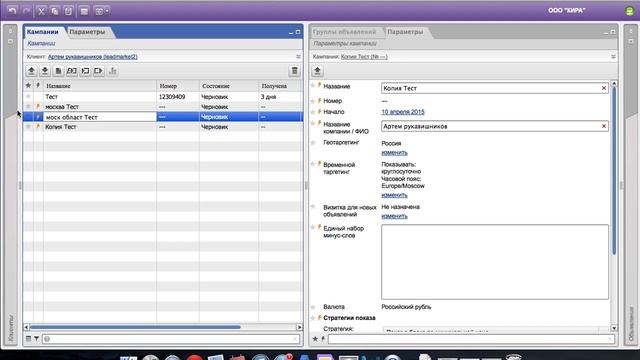Select Параметры tab in right panel
Image resolution: width=640 pixels, height=360 pixels.
405,32
